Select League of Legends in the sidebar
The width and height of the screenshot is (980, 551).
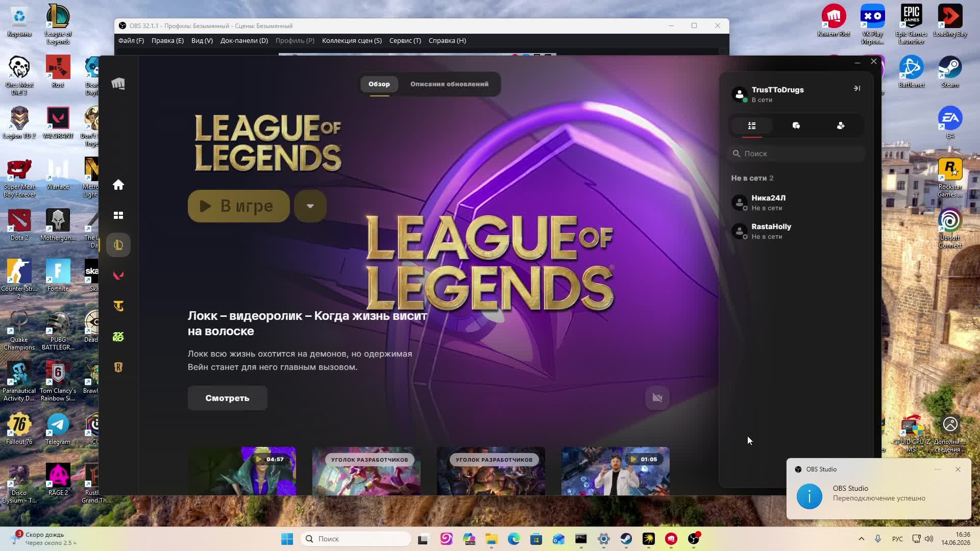tap(118, 245)
